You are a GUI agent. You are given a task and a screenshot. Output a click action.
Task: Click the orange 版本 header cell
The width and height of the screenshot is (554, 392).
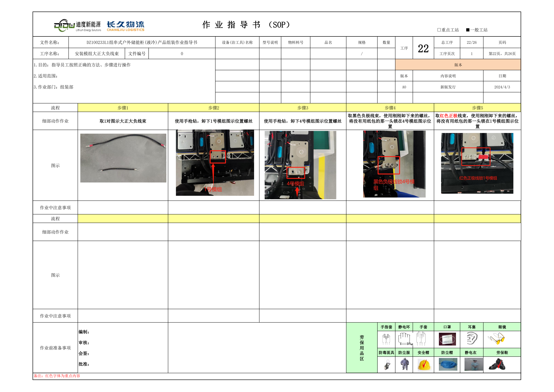tap(458, 65)
